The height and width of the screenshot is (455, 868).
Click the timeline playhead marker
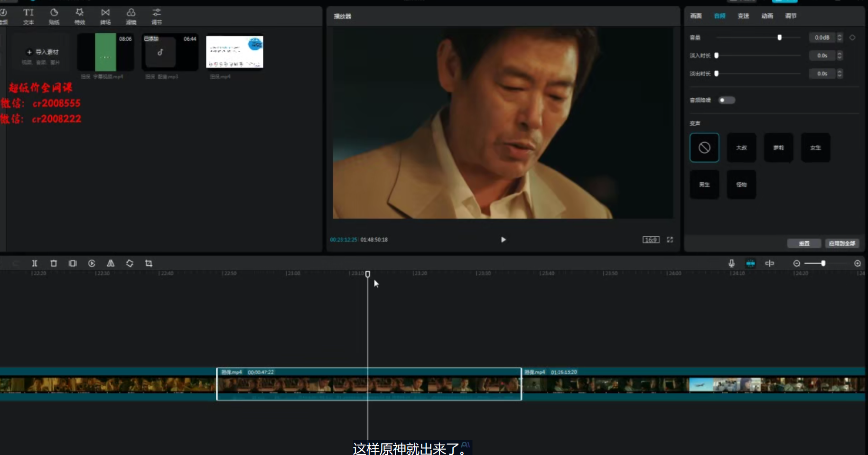pyautogui.click(x=368, y=274)
